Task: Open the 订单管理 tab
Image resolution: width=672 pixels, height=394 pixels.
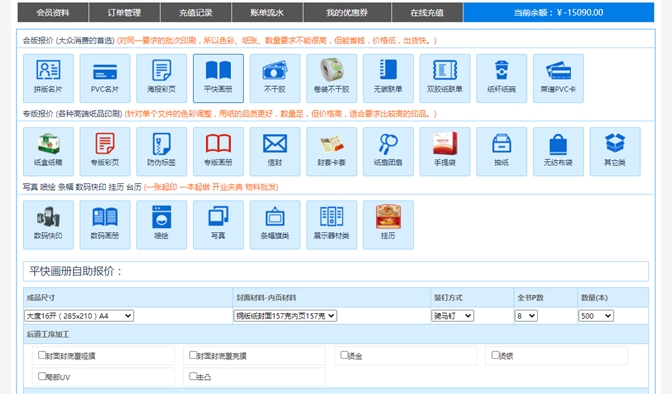Action: point(124,12)
